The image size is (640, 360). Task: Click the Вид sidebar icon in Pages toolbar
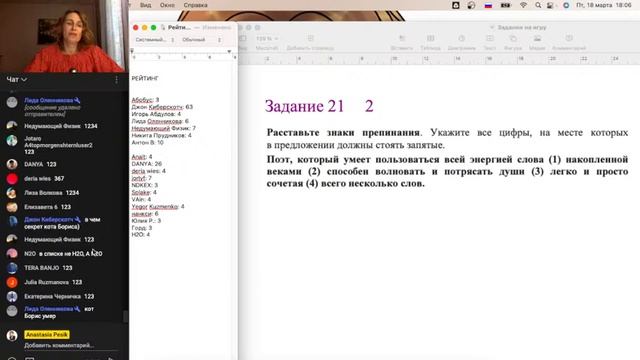[243, 38]
